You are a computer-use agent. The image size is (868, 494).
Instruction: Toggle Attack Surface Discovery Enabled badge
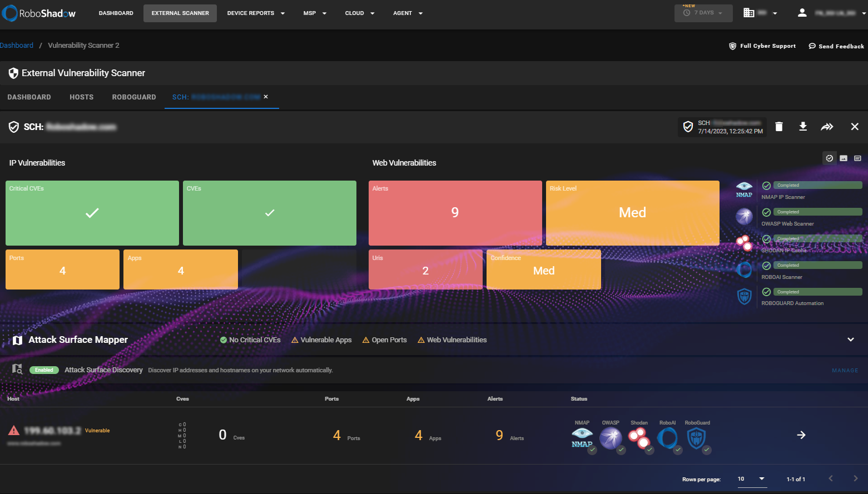click(x=44, y=370)
